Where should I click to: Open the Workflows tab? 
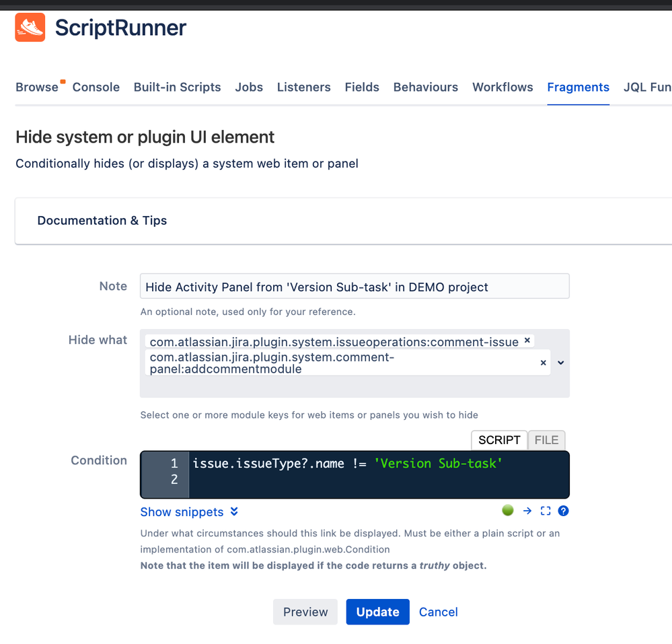[502, 87]
